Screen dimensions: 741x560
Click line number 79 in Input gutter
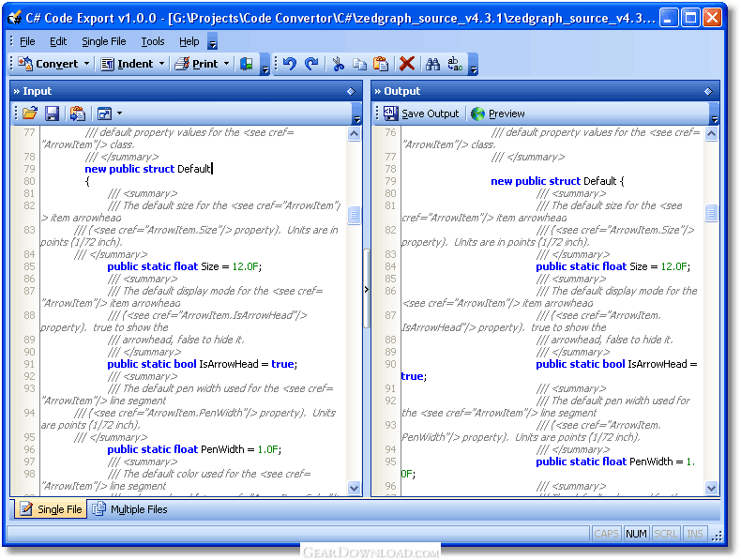(29, 169)
